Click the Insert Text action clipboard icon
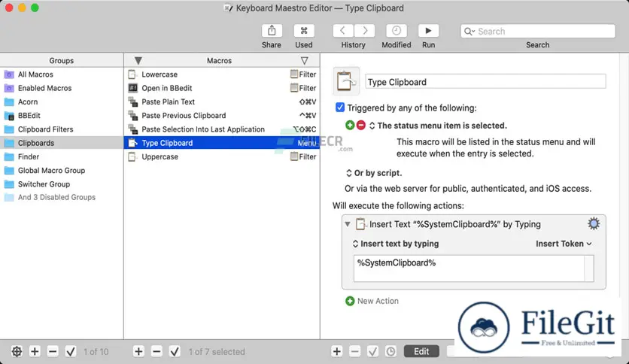This screenshot has width=629, height=364. [x=360, y=223]
